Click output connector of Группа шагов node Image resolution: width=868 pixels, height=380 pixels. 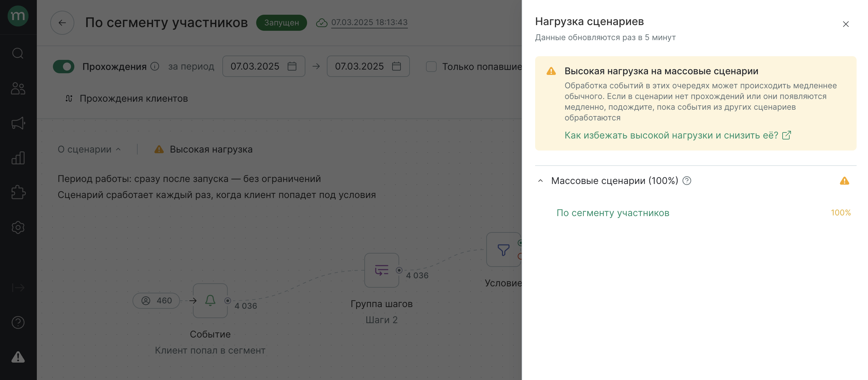coord(399,270)
